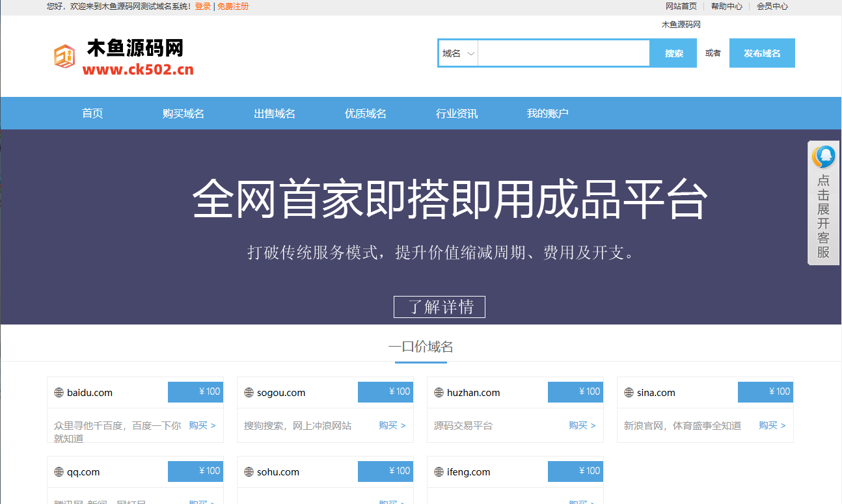Image resolution: width=842 pixels, height=504 pixels.
Task: Click globe icon next to huzhan.com
Action: coord(439,393)
